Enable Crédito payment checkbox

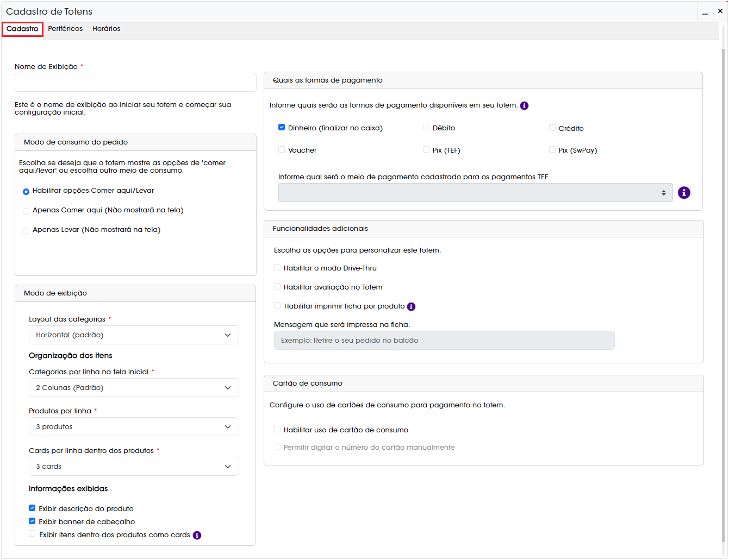(552, 128)
